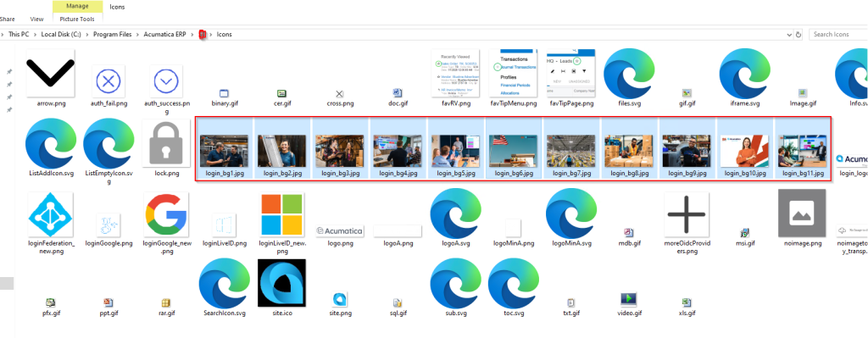Select msi.gif file
The image size is (868, 338).
[744, 232]
